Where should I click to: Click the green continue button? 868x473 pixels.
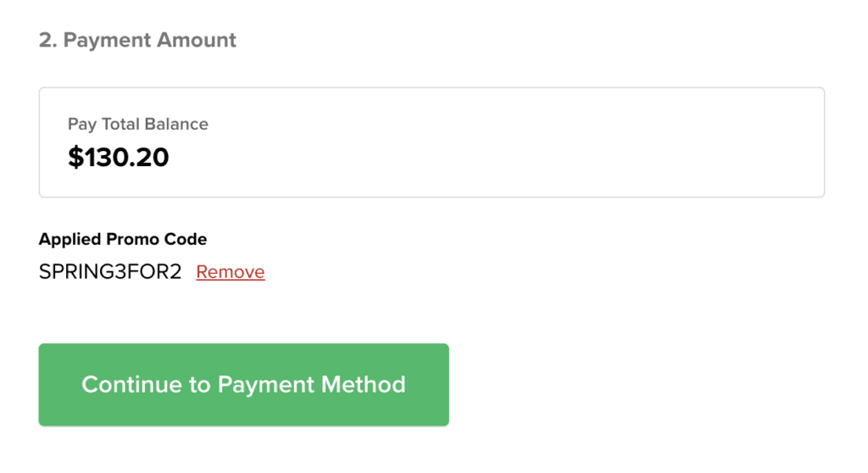pyautogui.click(x=243, y=384)
